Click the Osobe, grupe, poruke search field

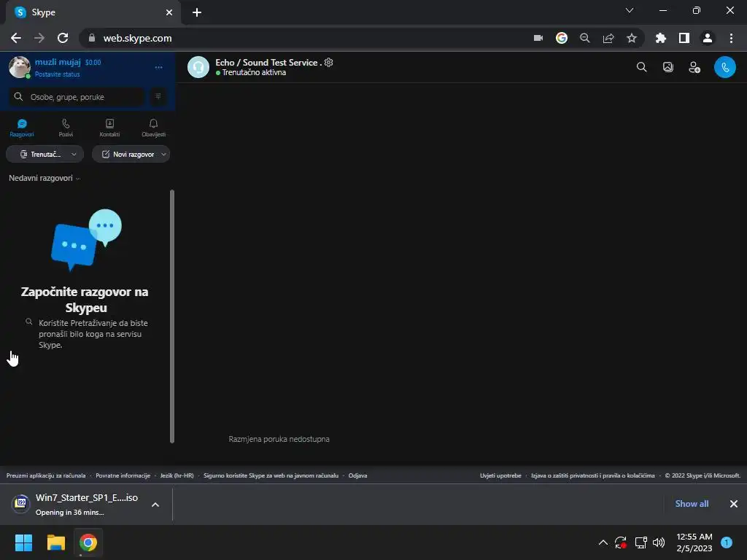76,97
